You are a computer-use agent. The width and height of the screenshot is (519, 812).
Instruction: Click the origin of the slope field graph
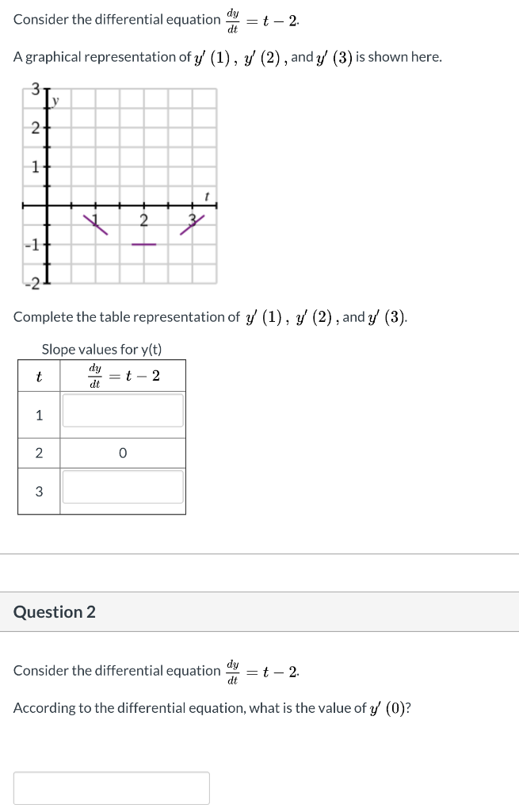[x=48, y=207]
